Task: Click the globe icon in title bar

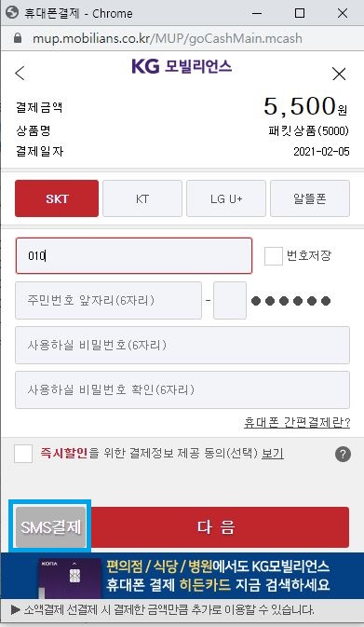Action: click(x=13, y=13)
